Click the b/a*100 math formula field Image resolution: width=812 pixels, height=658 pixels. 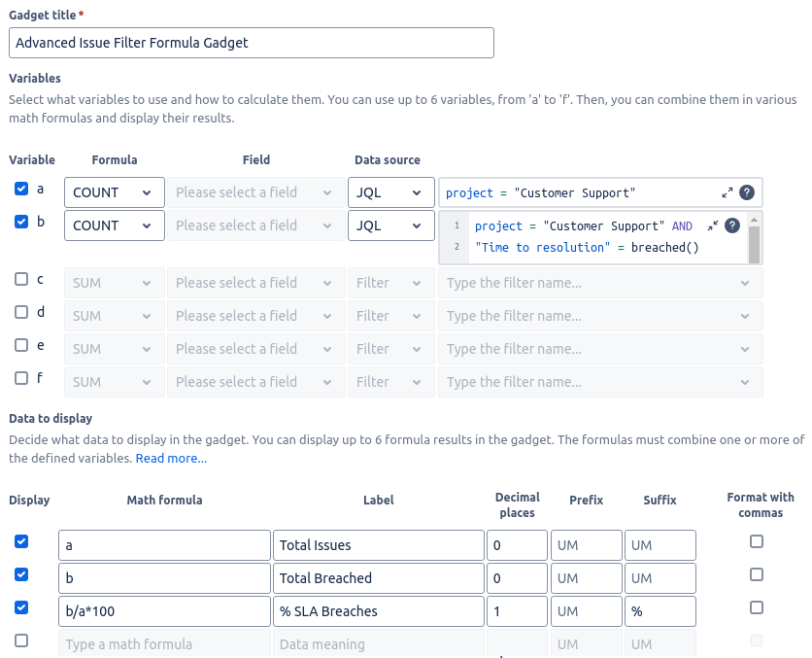pyautogui.click(x=165, y=611)
